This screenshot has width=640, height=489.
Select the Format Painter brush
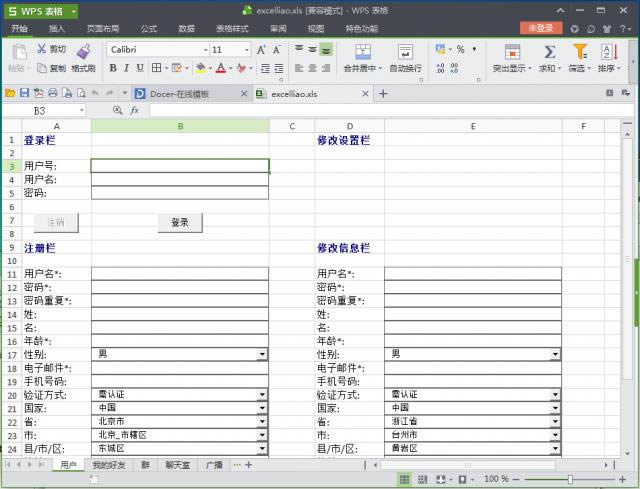(x=83, y=51)
